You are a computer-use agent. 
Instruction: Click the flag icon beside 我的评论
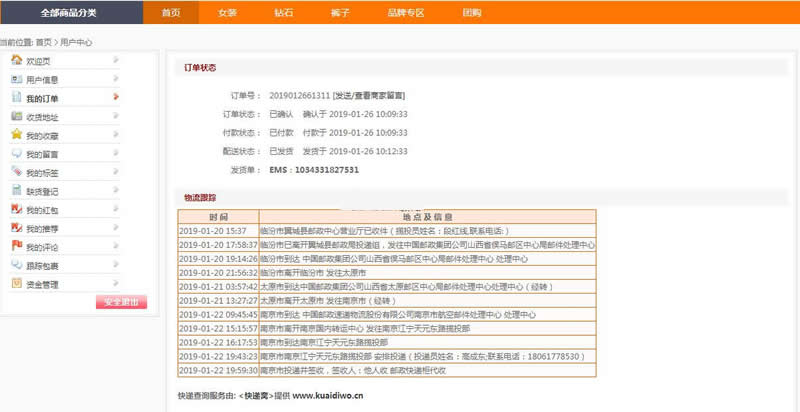[x=16, y=246]
